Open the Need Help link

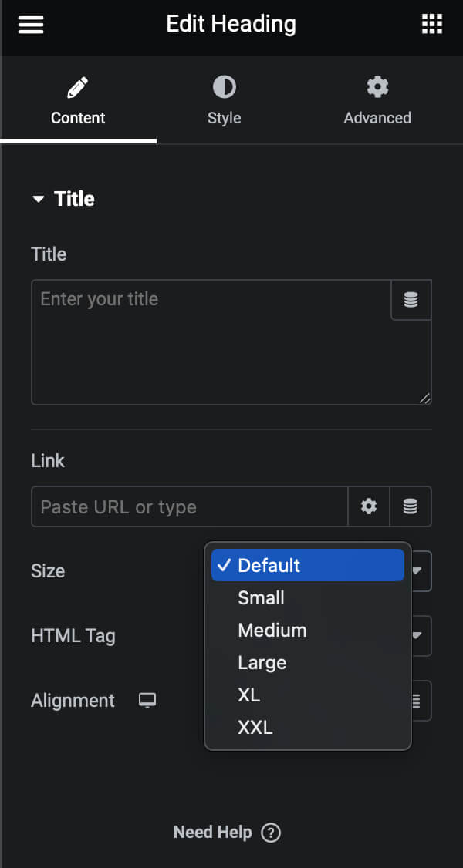pos(214,833)
